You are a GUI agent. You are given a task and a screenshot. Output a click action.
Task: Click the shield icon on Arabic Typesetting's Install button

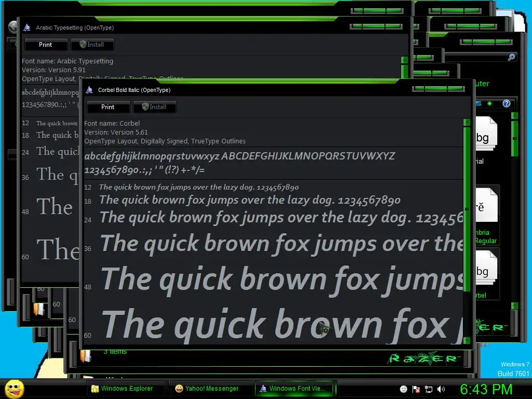click(x=83, y=44)
